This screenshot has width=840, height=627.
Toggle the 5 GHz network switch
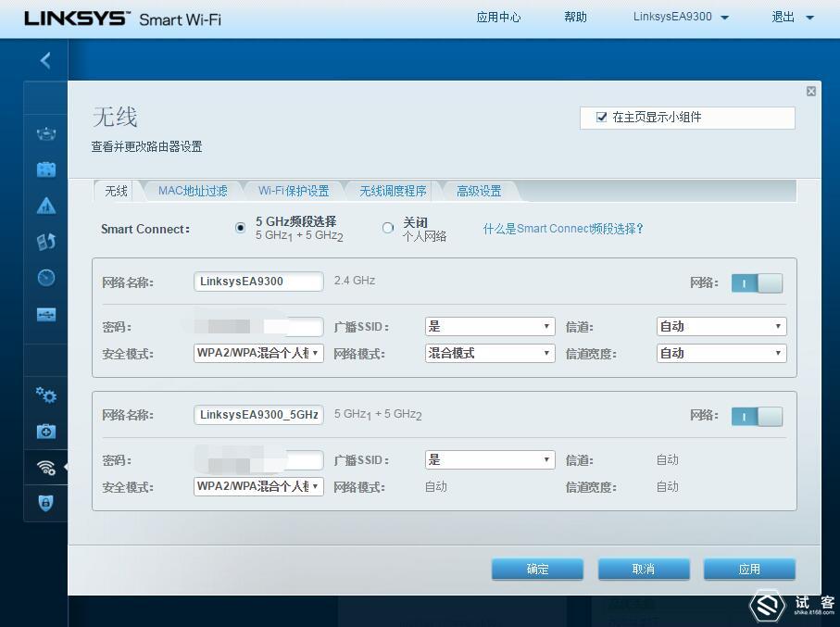click(757, 416)
